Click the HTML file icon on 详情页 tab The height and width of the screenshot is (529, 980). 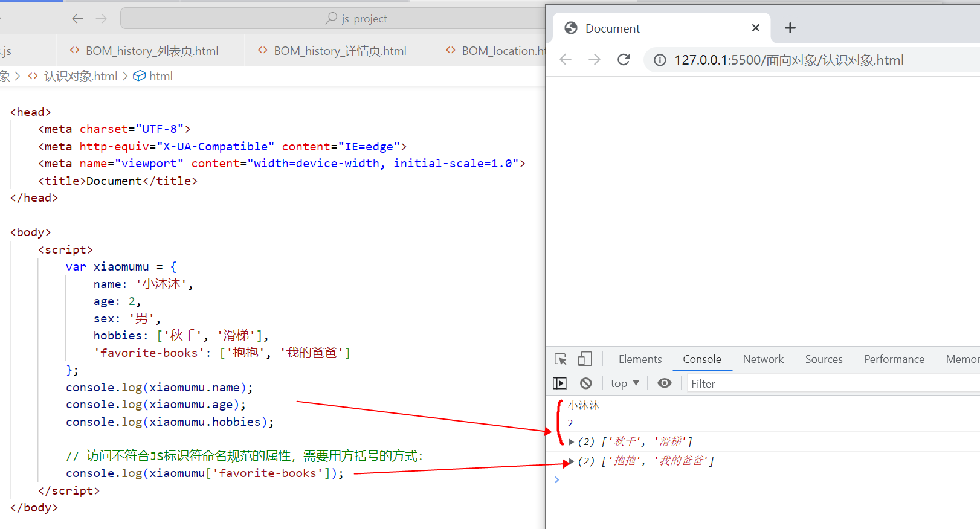pyautogui.click(x=262, y=50)
